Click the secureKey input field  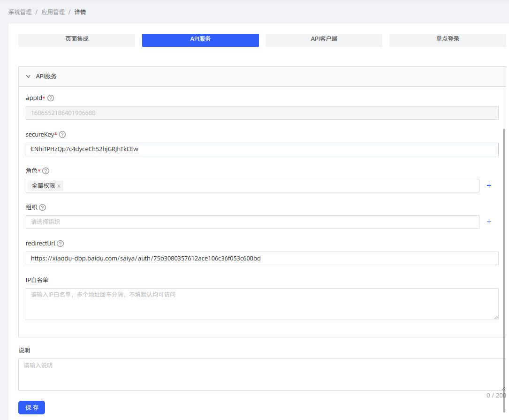(262, 149)
